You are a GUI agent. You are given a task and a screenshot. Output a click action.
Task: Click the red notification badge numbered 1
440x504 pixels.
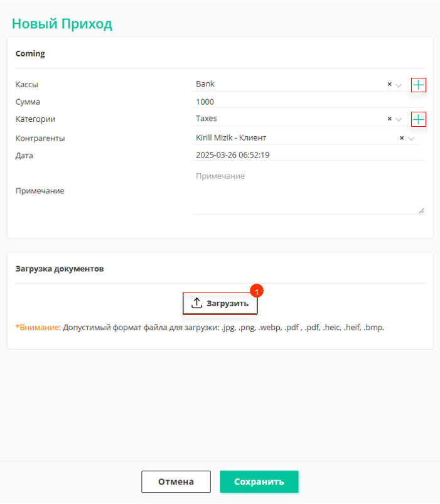(x=257, y=291)
